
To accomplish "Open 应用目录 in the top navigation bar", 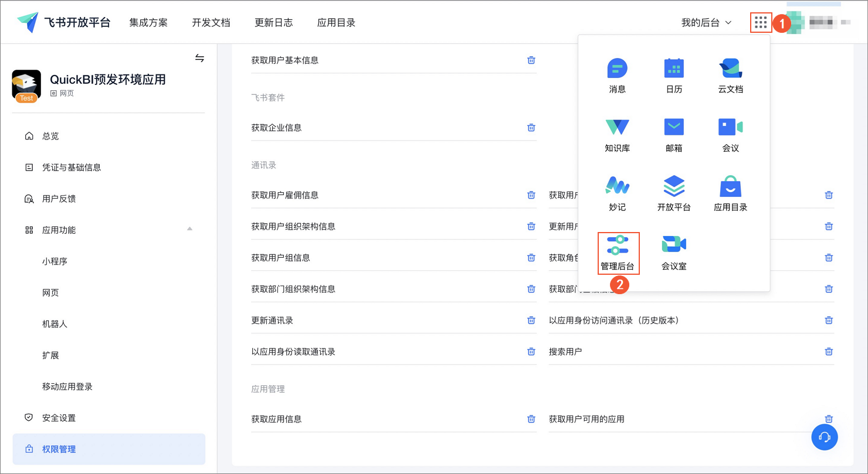I will coord(336,23).
